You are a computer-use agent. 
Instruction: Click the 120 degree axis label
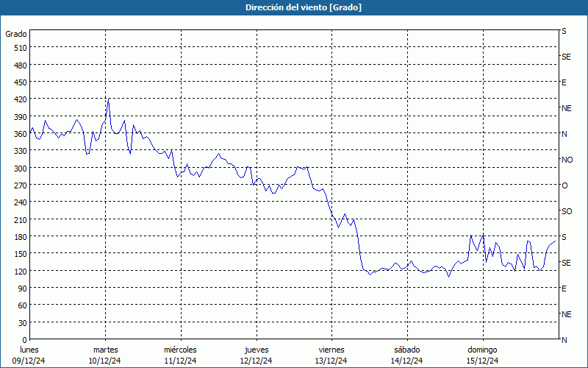tap(21, 272)
